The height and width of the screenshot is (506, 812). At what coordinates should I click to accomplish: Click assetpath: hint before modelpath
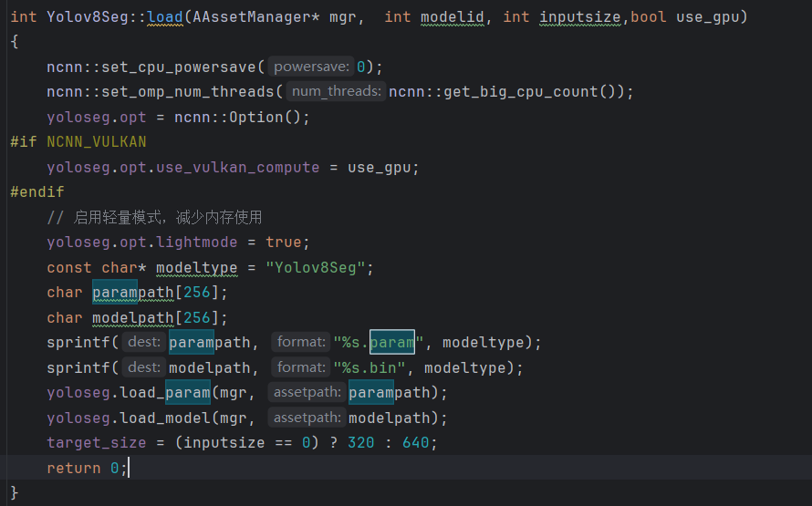pos(307,418)
